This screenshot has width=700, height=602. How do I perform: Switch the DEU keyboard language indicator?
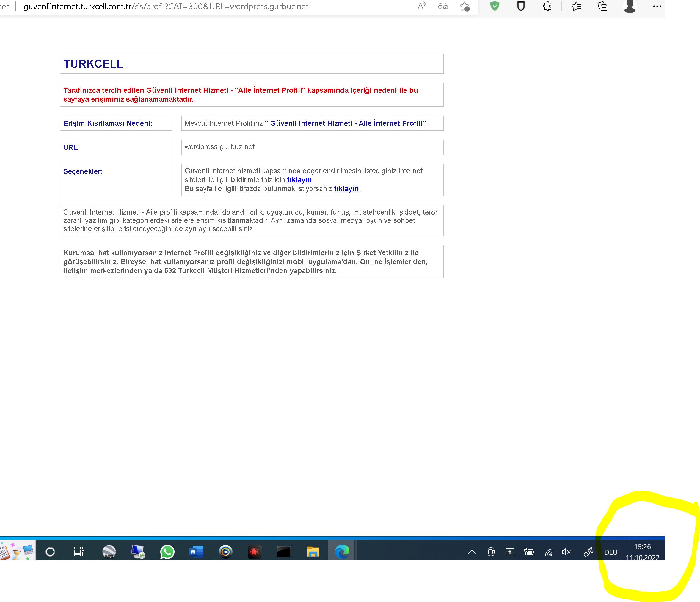610,552
